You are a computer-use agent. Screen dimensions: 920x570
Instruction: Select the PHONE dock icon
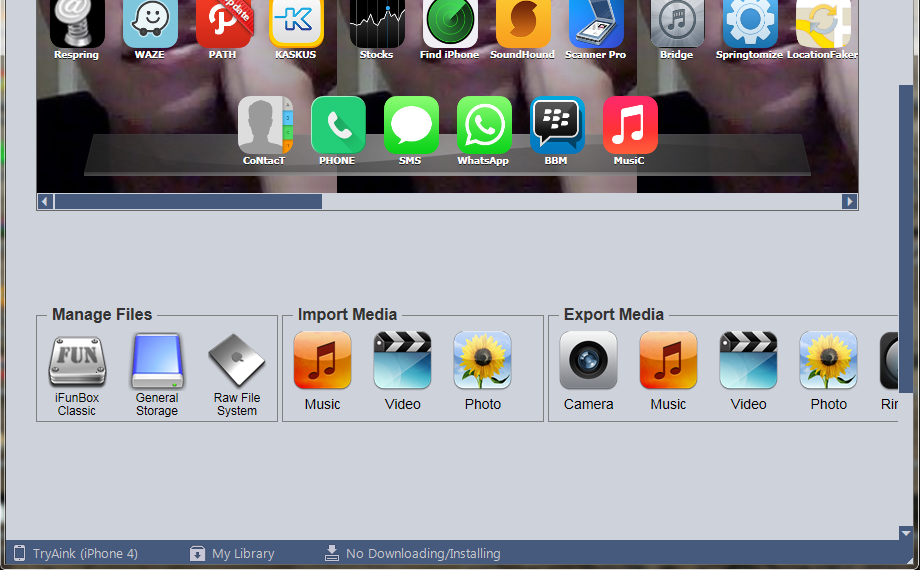click(x=338, y=124)
